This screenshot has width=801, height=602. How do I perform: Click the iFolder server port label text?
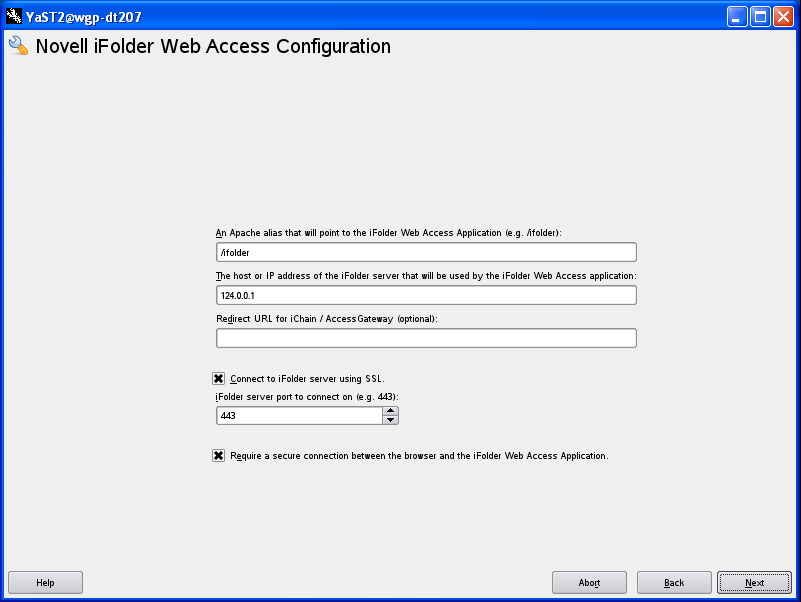(307, 397)
